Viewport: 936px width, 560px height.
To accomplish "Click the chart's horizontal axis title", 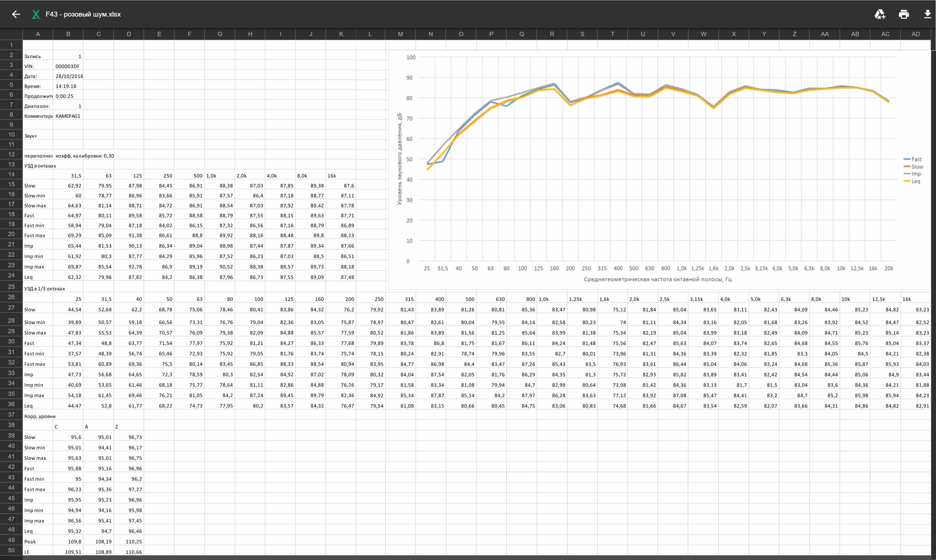I will coord(657,279).
